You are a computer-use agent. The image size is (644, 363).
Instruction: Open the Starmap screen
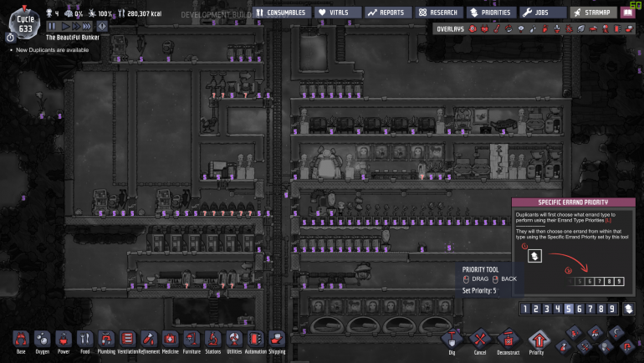coord(594,13)
